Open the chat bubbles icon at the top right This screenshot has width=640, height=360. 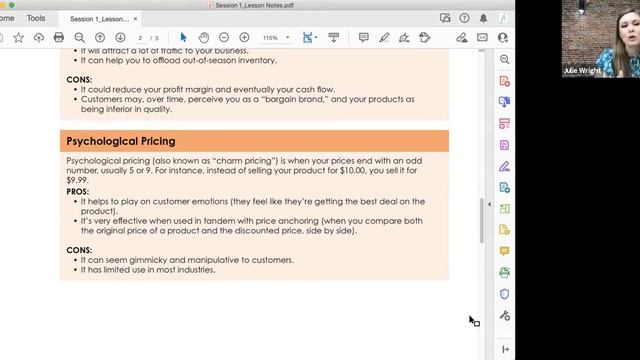pos(445,18)
